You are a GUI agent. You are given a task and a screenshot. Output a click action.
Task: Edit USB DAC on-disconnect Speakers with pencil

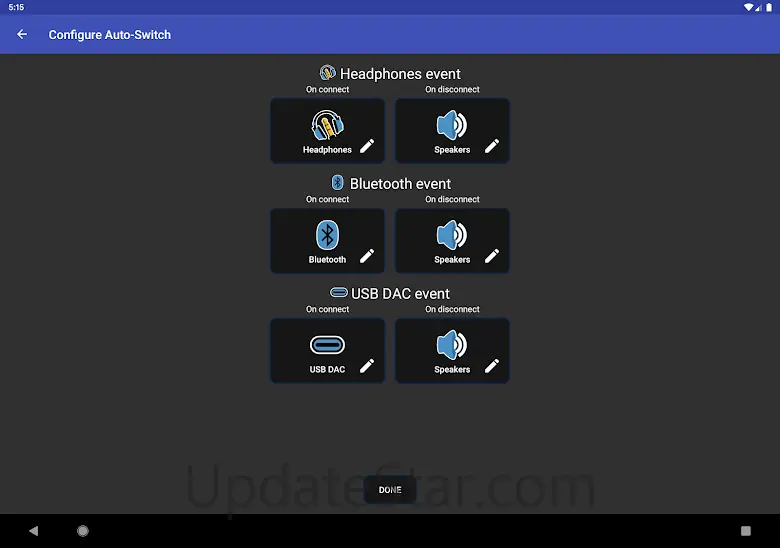(492, 366)
